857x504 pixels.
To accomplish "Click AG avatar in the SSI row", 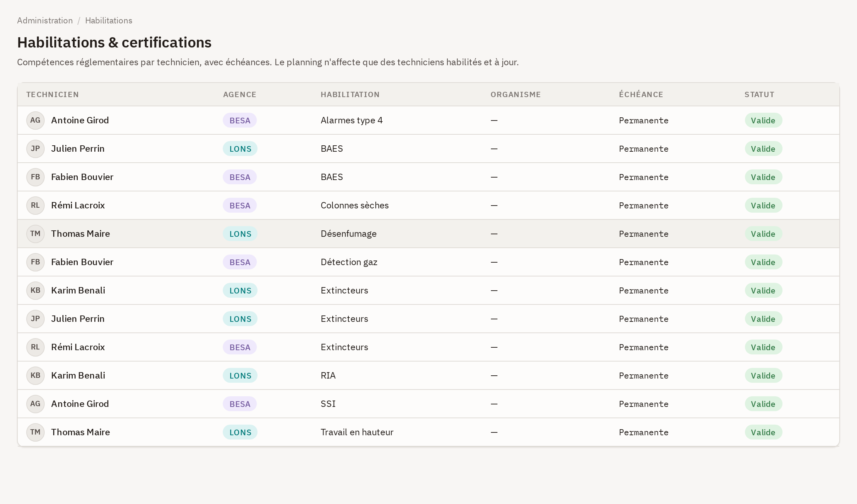I will (35, 404).
